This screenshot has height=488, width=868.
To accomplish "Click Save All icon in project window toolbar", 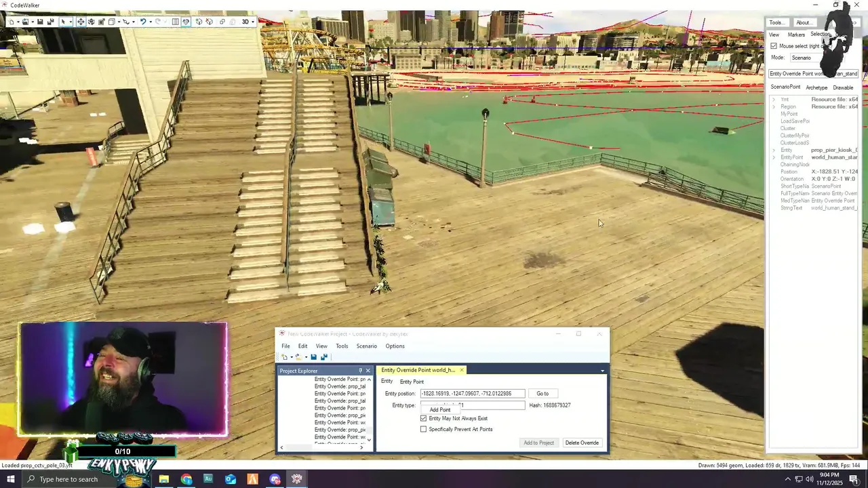I will point(323,357).
